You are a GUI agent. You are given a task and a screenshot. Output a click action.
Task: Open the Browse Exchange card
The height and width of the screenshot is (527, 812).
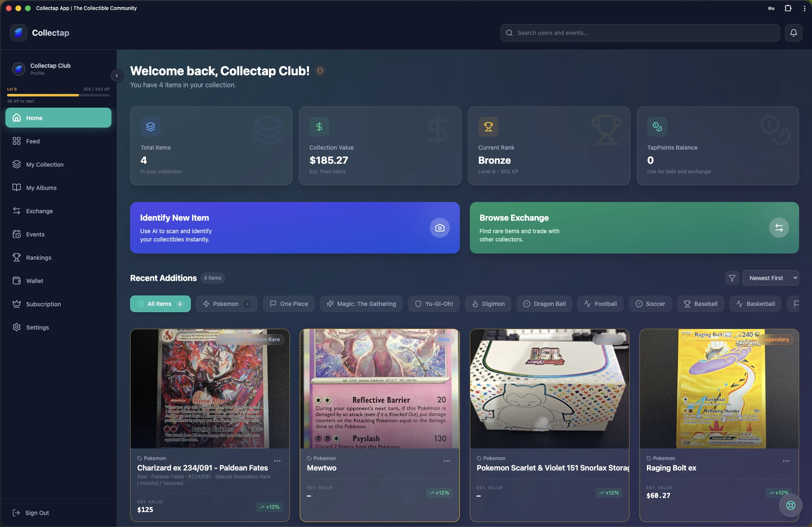(x=634, y=228)
